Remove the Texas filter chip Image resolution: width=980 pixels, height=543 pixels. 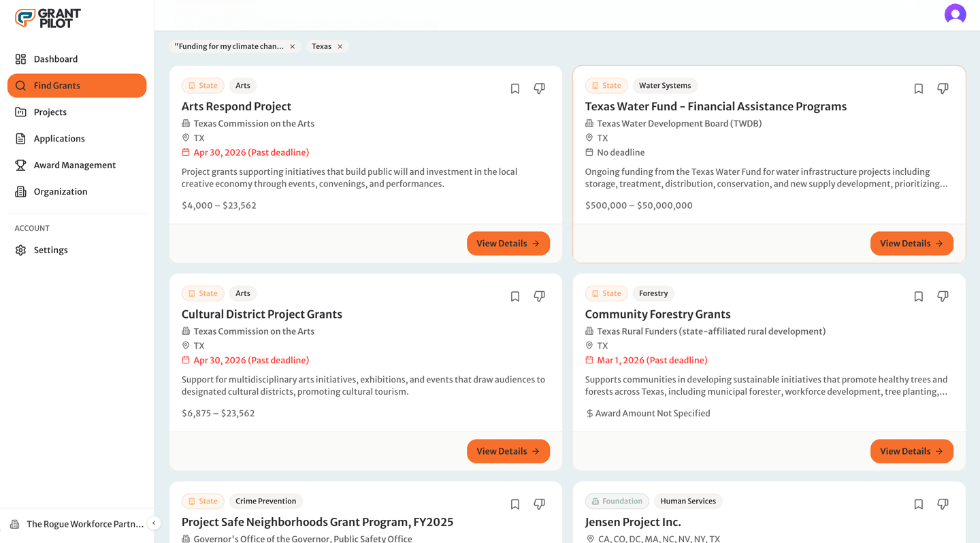coord(340,47)
